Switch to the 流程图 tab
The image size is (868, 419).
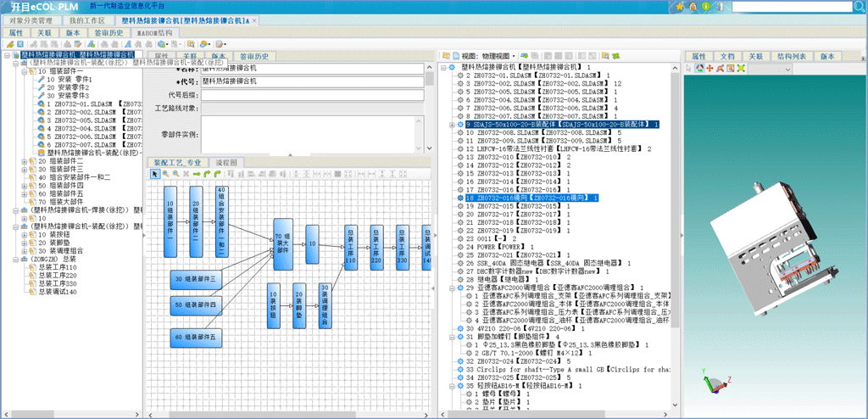(227, 162)
